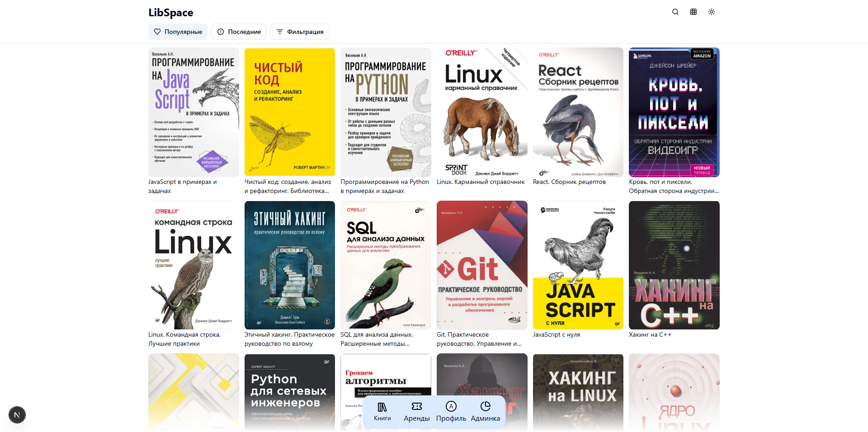Select the Последние filter tab
868x432 pixels.
coord(239,32)
